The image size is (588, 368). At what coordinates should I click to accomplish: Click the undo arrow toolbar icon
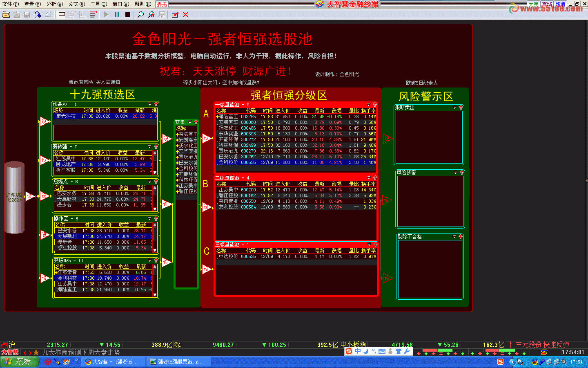[x=48, y=14]
